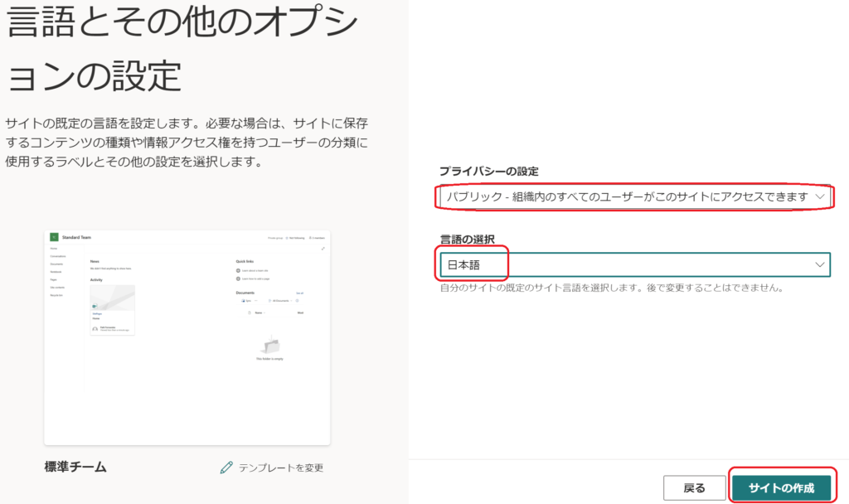Expand the 言語の選択 dropdown showing 日本語

635,264
